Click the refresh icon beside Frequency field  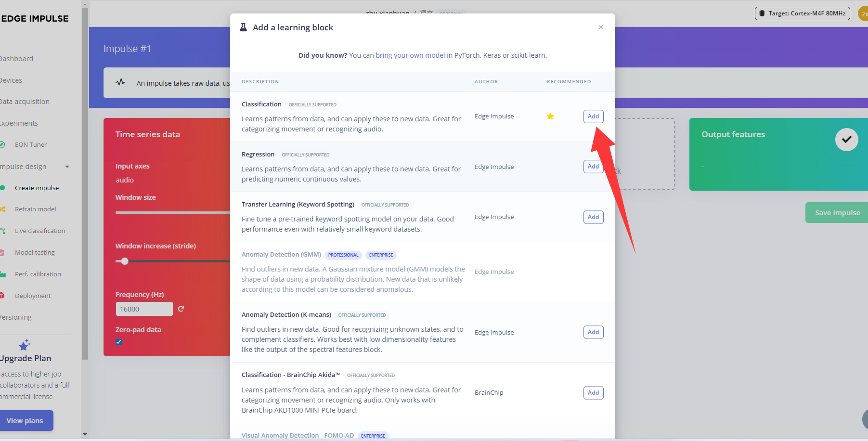pos(181,309)
